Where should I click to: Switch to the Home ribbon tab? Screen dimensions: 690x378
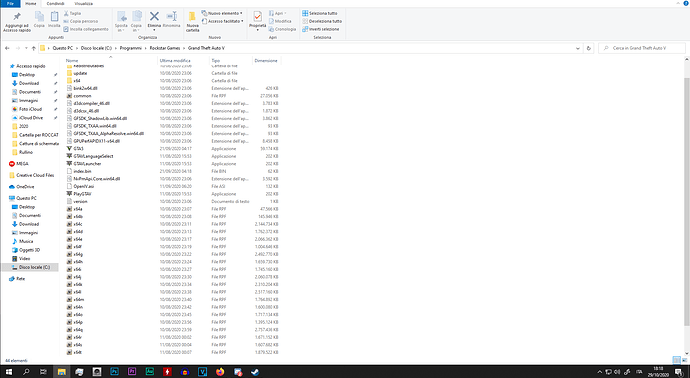click(31, 4)
